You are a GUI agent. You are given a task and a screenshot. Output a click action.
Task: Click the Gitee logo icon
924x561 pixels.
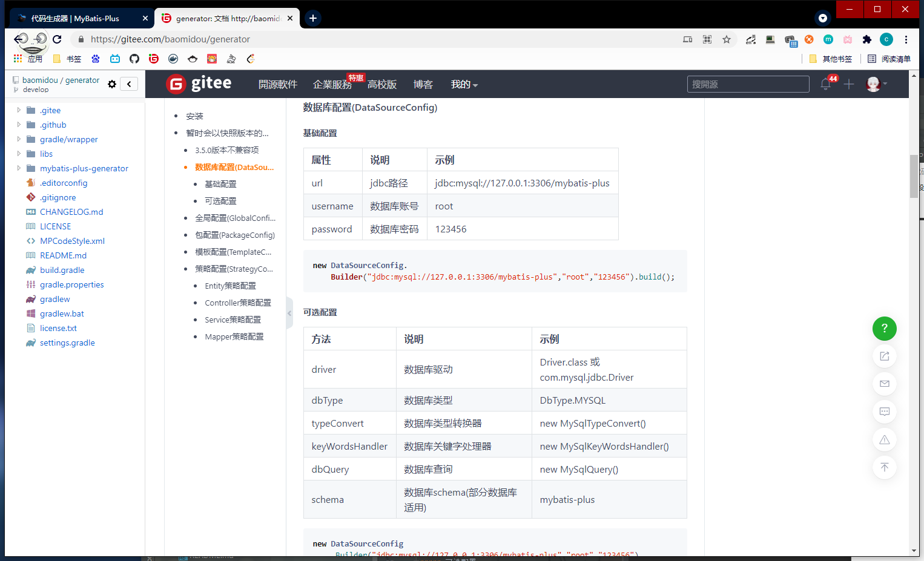176,84
